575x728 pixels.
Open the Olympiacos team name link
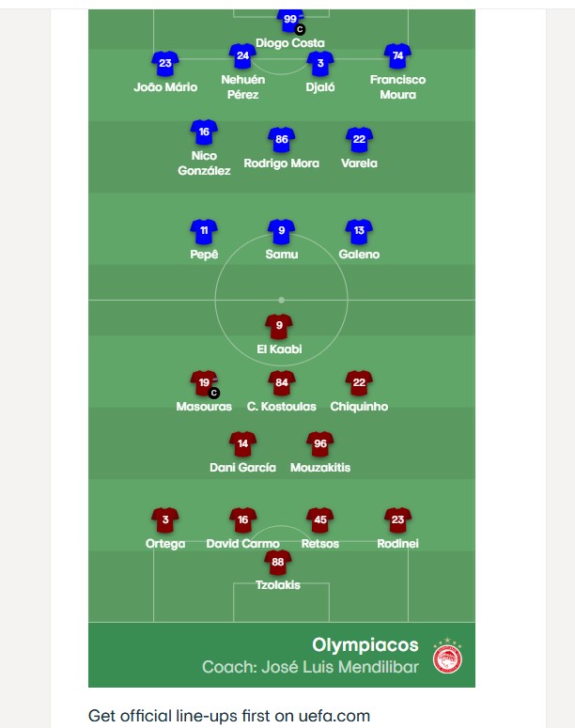point(365,644)
